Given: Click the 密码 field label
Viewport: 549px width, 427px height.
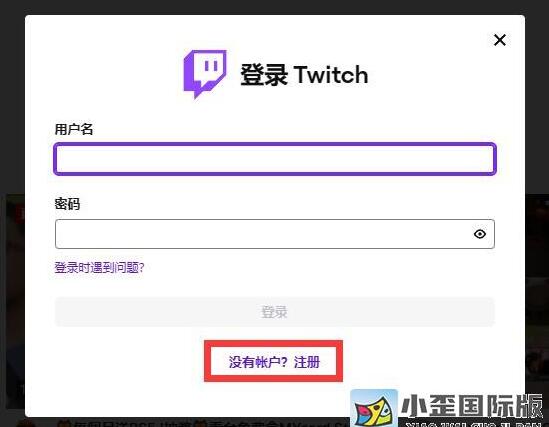Looking at the screenshot, I should tap(67, 204).
